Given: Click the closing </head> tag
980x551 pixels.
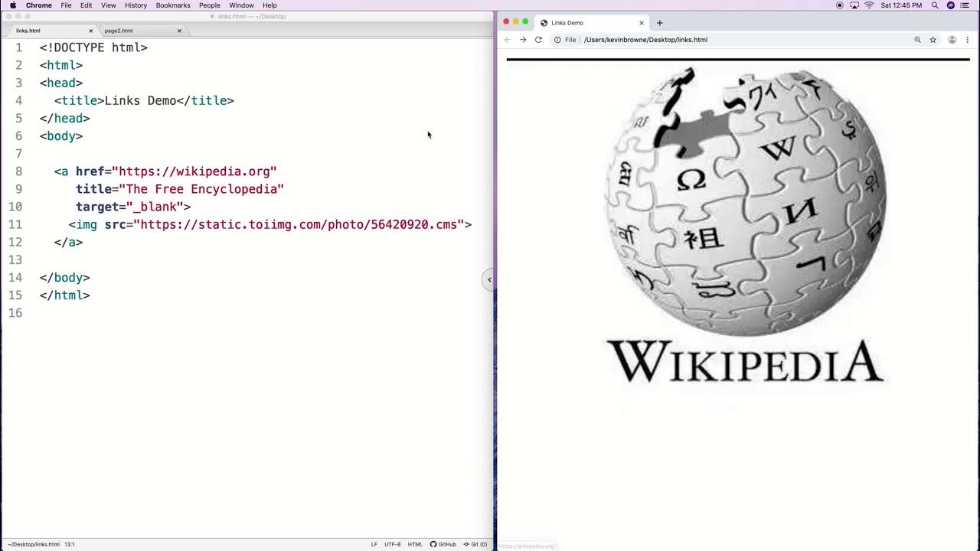Looking at the screenshot, I should (65, 119).
